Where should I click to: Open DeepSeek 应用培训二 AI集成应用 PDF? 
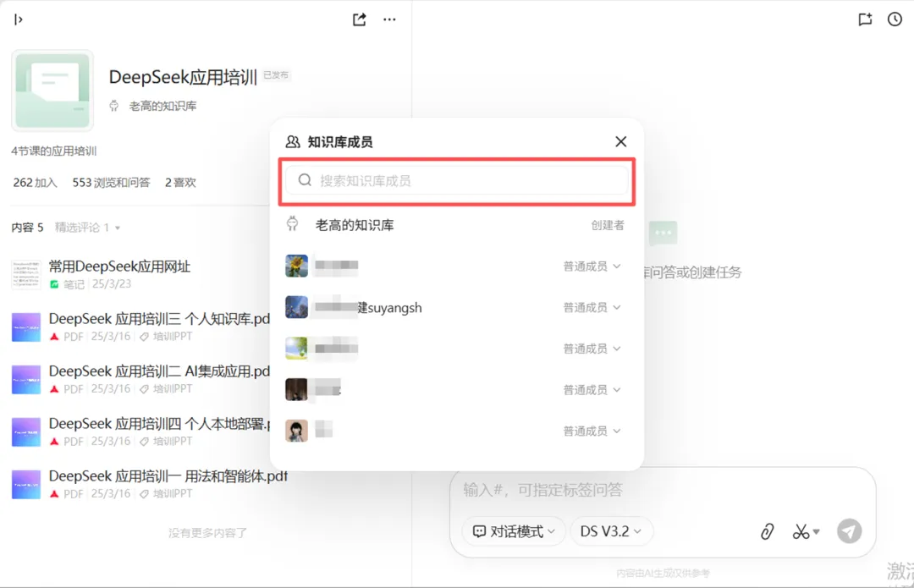[x=159, y=371]
